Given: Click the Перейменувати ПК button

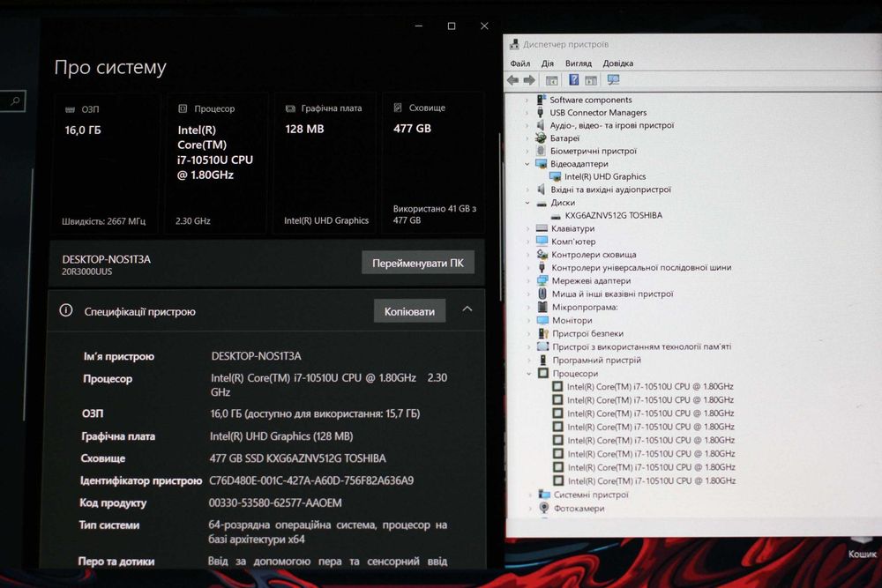Looking at the screenshot, I should pyautogui.click(x=418, y=263).
